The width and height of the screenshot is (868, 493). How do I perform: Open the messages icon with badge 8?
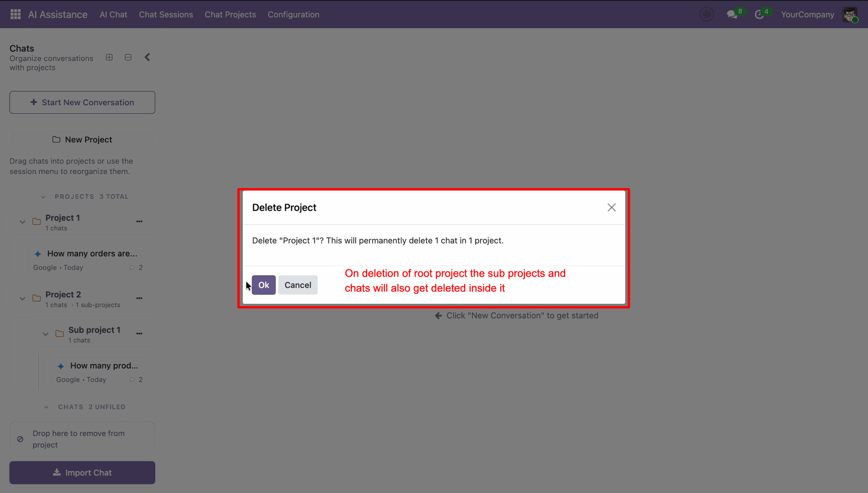pos(732,14)
